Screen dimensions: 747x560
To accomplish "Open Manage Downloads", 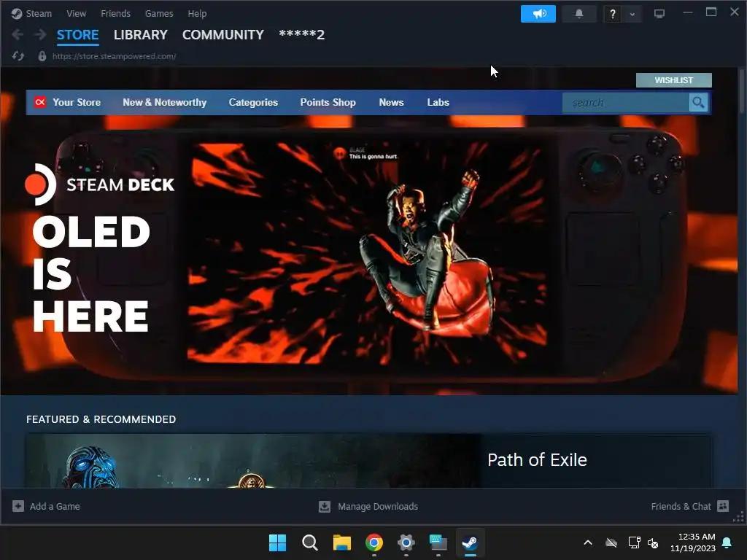I will click(x=378, y=506).
